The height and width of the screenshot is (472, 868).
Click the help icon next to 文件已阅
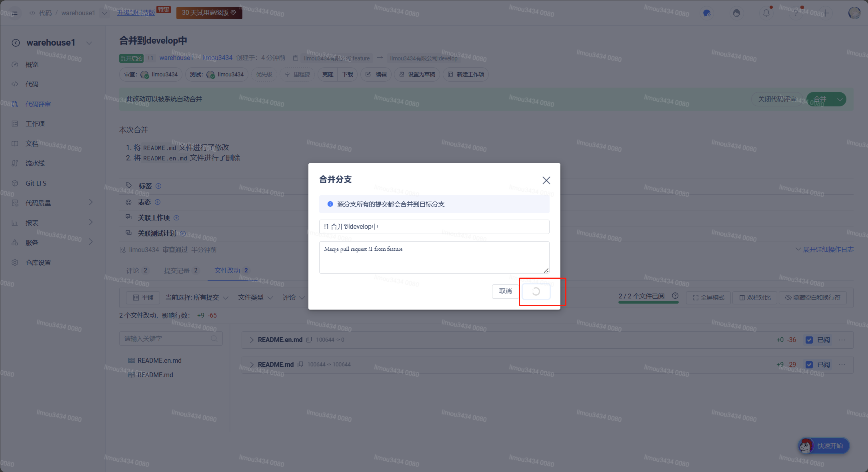675,296
